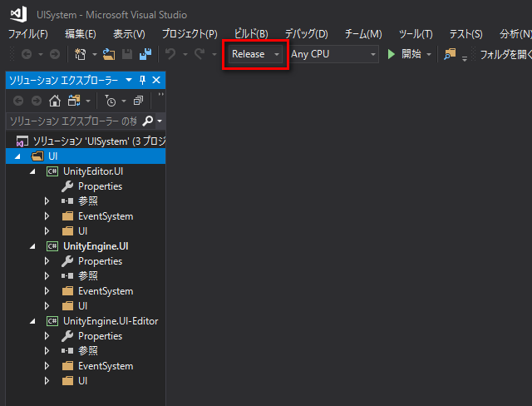Select UI folder under UnityEngine.UI-Editor
Image resolution: width=532 pixels, height=406 pixels.
tap(83, 381)
